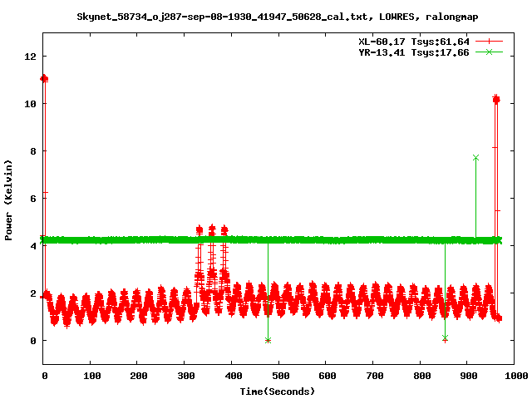
Task: Click the plot title 'Skynet_58734_oj287-sep-08-1930_41947_50628_cal.txt, LOWRES, ralongmap'
Action: 278,17
